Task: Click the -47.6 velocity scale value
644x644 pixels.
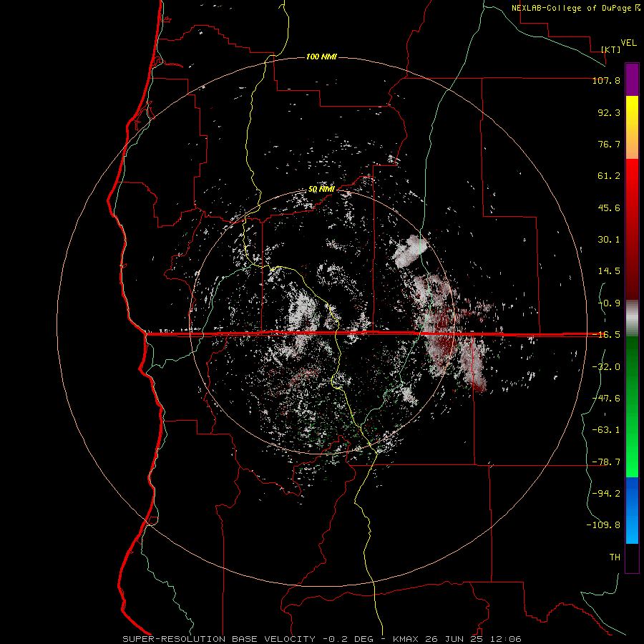Action: tap(606, 398)
